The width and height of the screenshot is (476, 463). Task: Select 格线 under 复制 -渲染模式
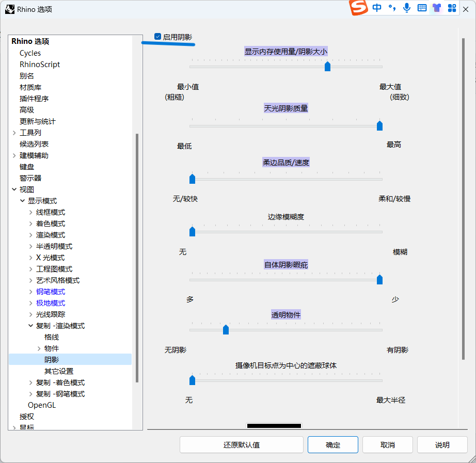point(52,337)
